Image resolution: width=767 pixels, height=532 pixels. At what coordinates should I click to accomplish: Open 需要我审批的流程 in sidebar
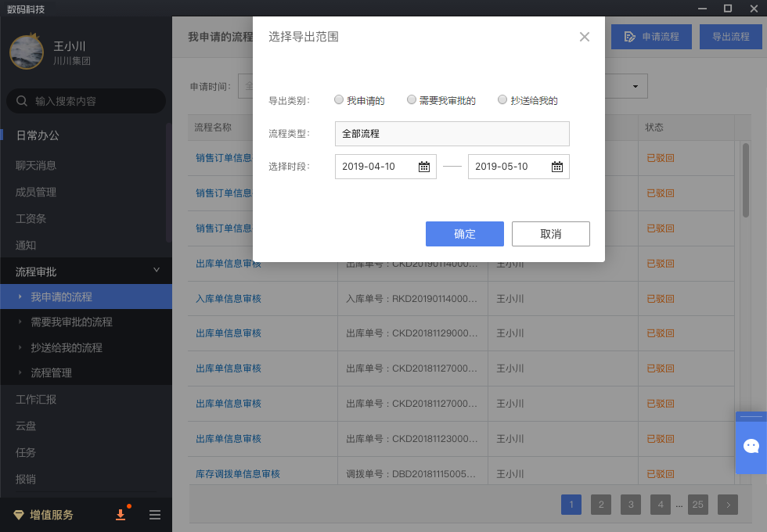click(x=71, y=322)
